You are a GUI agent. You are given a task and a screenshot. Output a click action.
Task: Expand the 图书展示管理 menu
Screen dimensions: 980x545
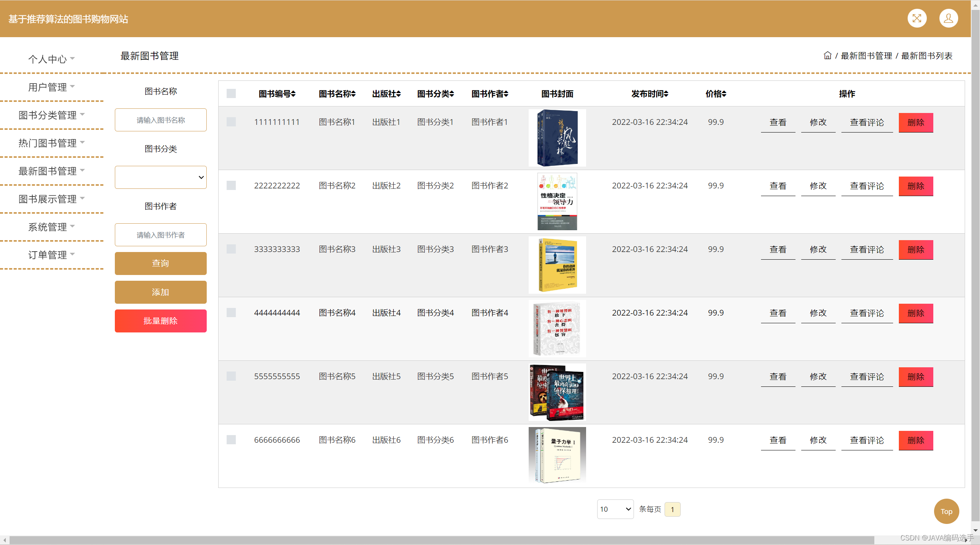tap(52, 199)
